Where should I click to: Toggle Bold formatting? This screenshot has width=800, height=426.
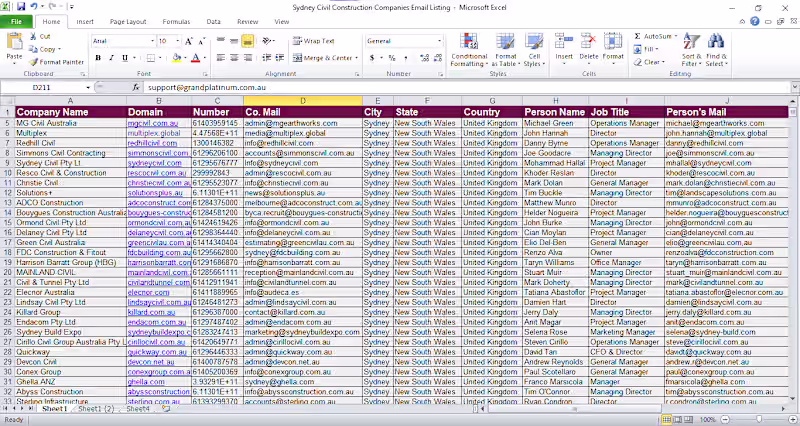98,58
